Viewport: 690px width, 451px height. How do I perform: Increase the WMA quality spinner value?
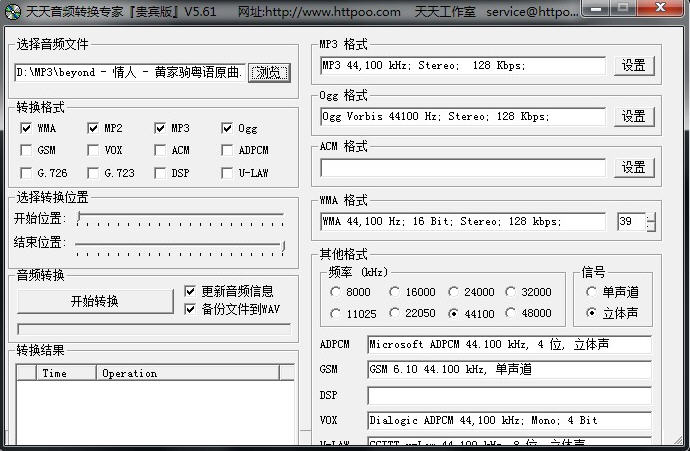tap(651, 217)
